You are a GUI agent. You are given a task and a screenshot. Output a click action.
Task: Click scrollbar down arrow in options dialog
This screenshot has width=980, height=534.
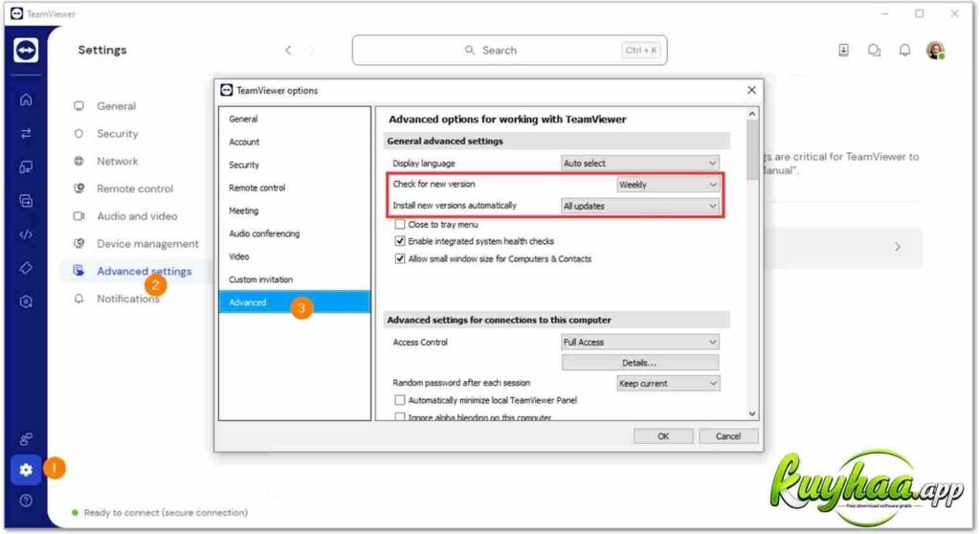(x=752, y=414)
